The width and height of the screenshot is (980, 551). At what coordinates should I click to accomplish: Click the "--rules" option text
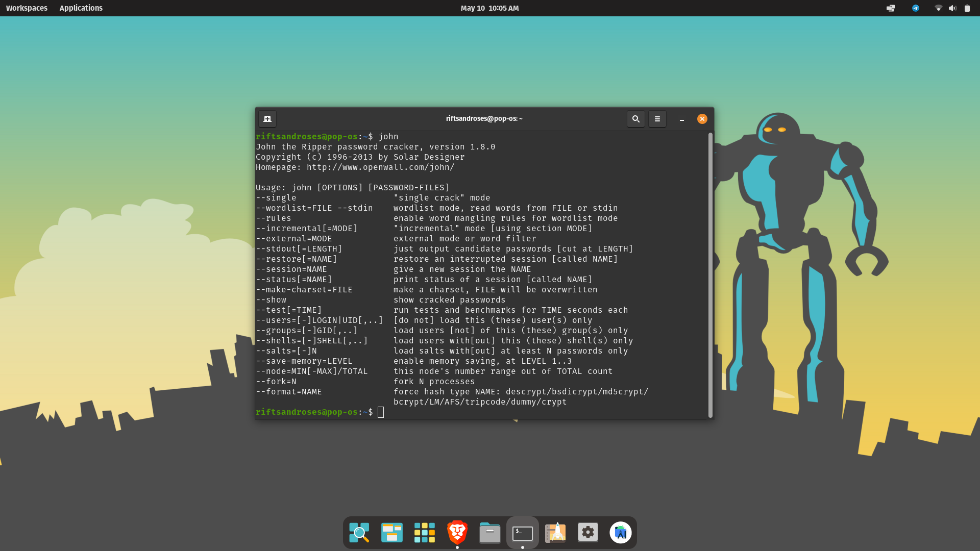pos(274,218)
